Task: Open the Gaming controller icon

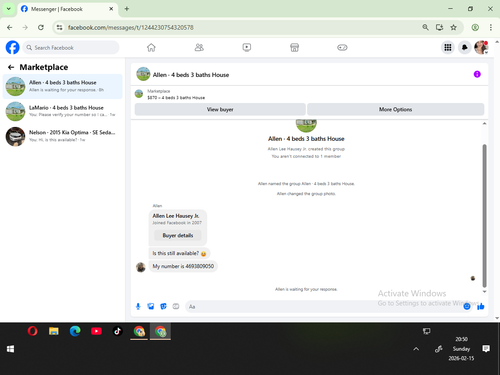Action: [342, 47]
